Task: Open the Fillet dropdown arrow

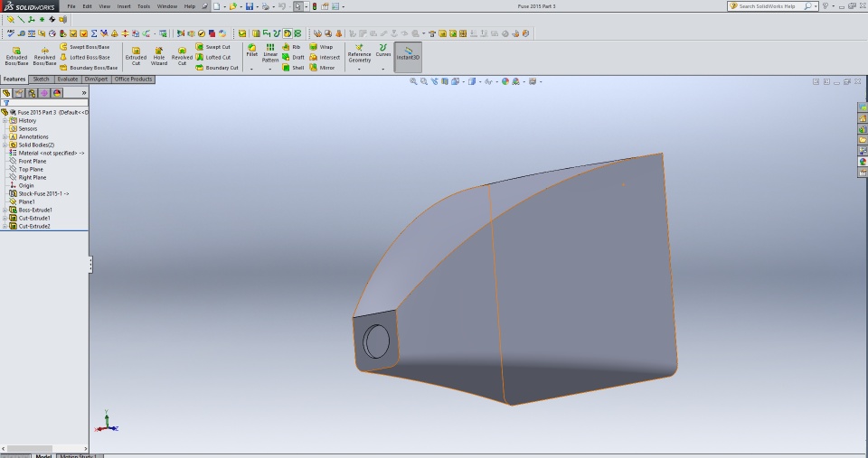Action: [252, 70]
